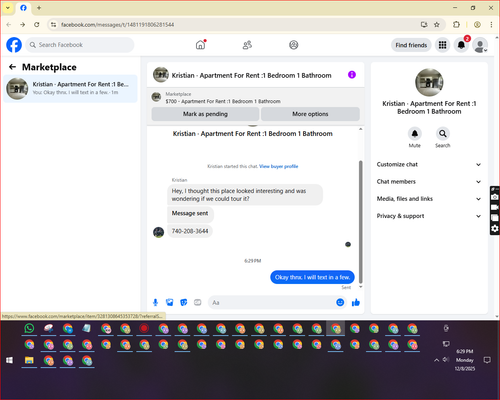Open a new Chrome tab

(39, 8)
